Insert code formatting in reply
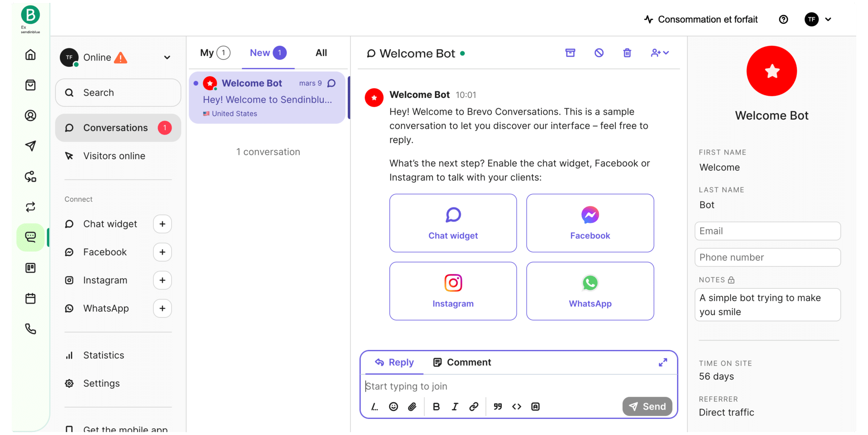868x435 pixels. [517, 407]
